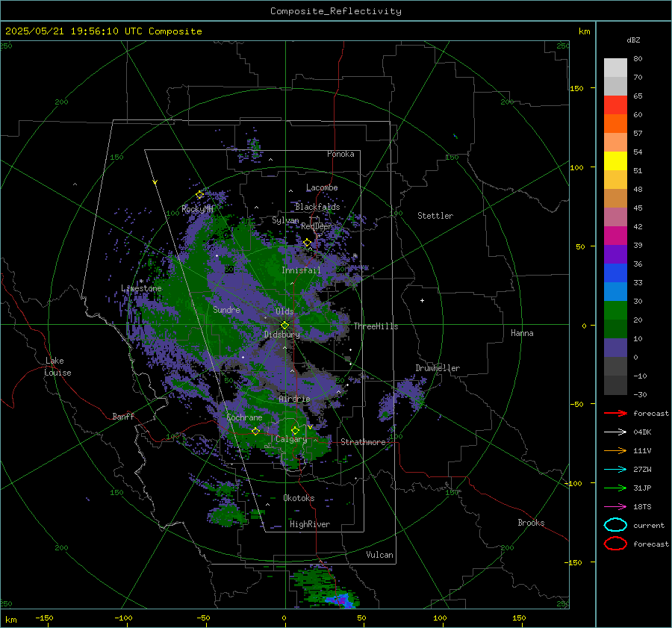
Task: Click the 'current' legend label
Action: 649,525
